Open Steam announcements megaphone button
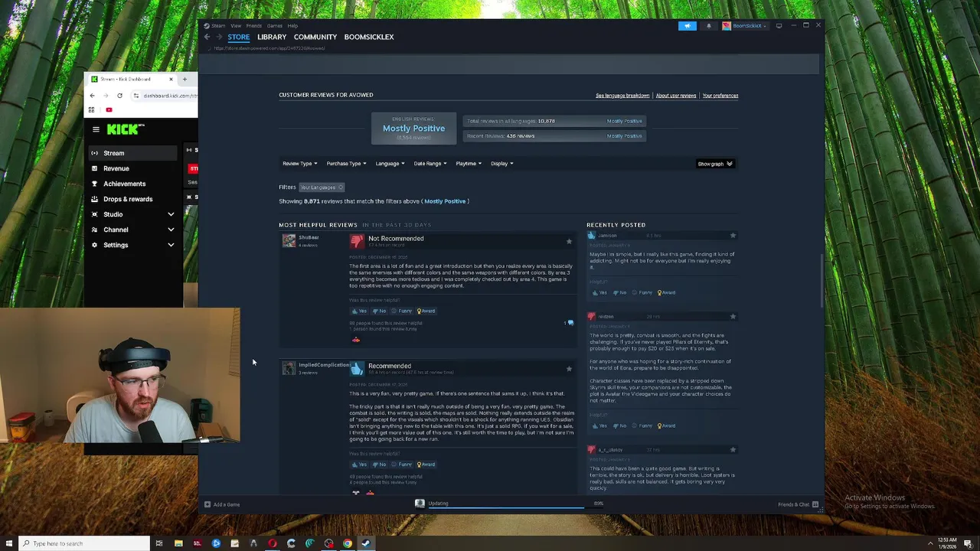980x551 pixels. [688, 26]
